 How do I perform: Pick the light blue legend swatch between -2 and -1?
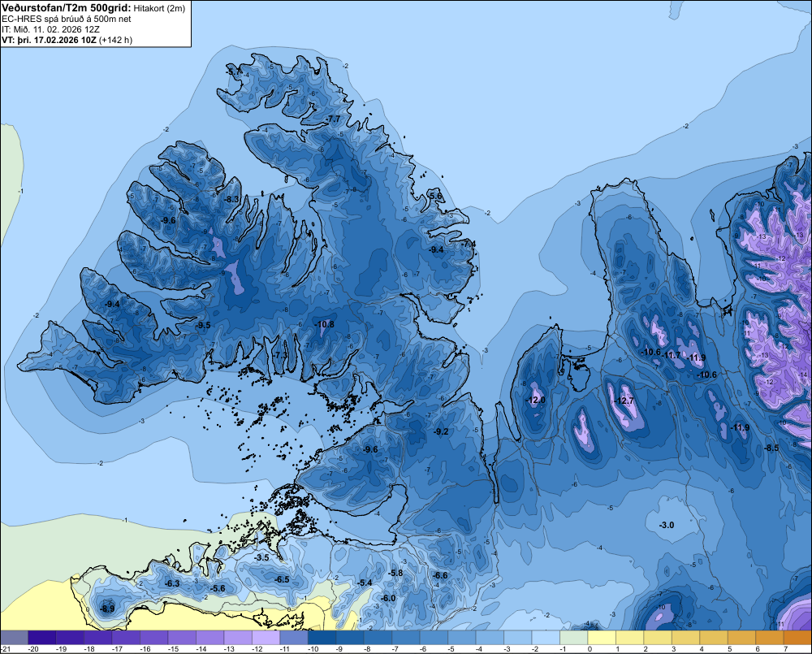[x=546, y=637]
